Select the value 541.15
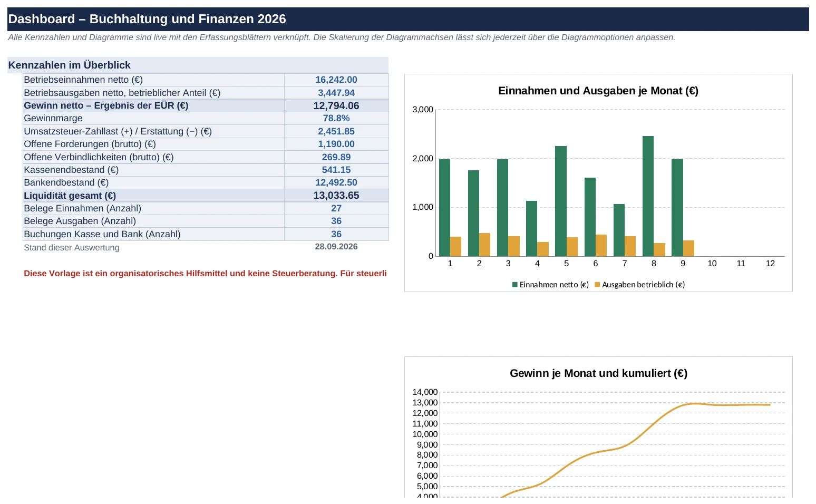 336,170
